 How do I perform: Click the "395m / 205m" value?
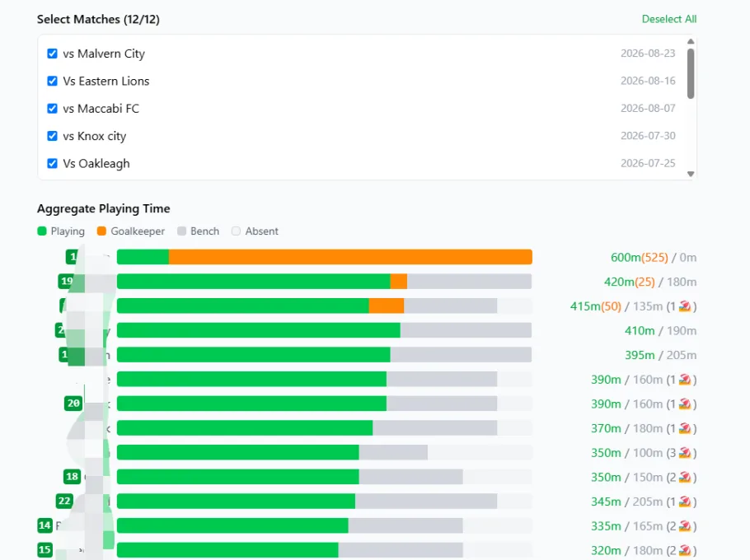point(660,355)
